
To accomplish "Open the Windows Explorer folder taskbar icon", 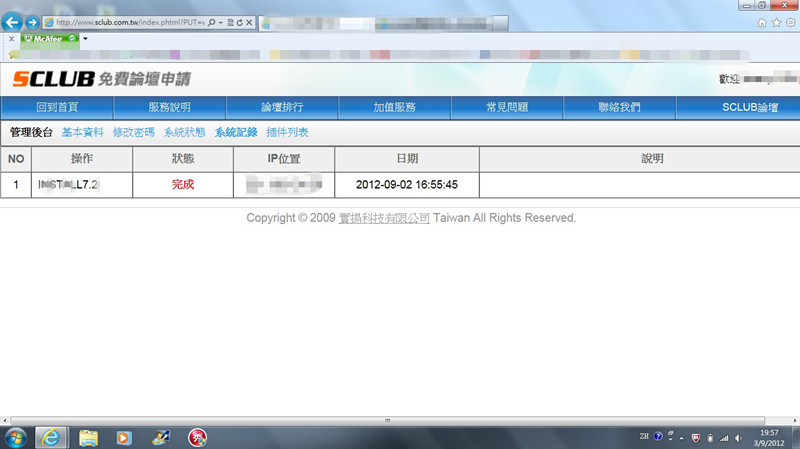I will click(88, 438).
